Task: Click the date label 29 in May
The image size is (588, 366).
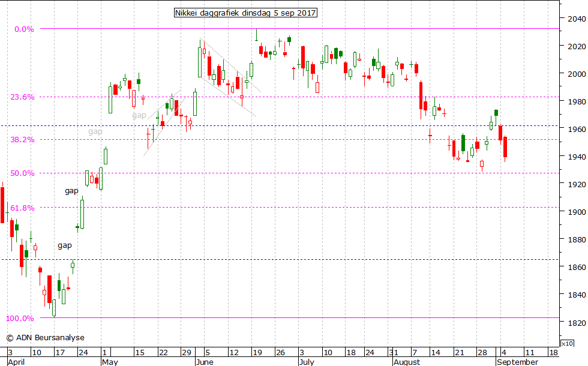Action: click(x=187, y=353)
